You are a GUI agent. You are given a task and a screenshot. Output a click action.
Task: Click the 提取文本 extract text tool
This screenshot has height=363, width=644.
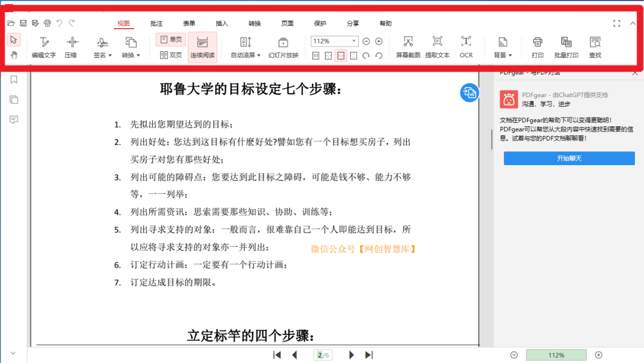[438, 47]
